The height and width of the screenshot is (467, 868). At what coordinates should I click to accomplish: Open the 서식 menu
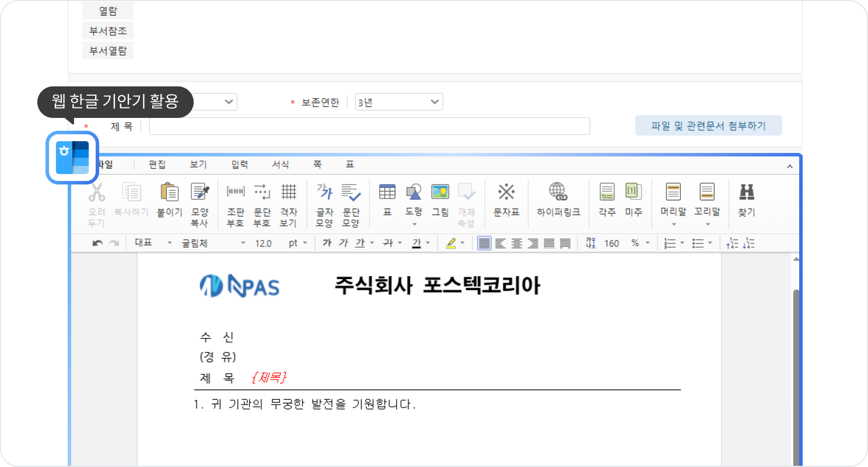281,165
